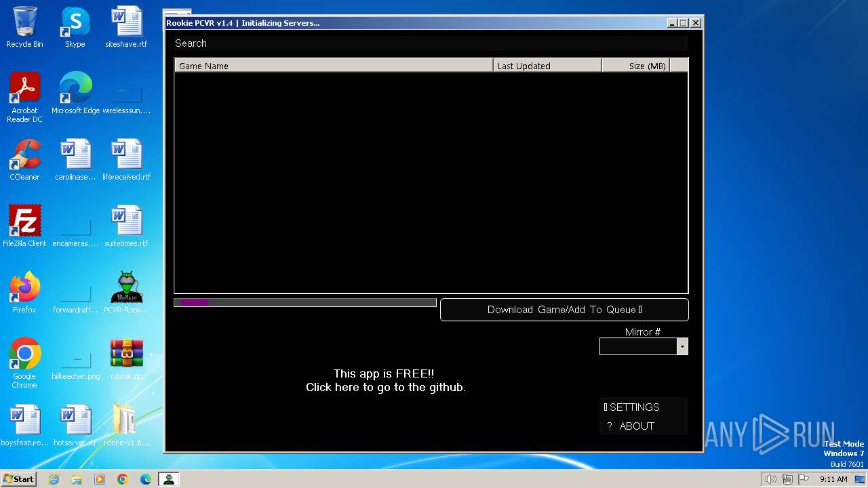This screenshot has height=488, width=868.
Task: Click Download Game/Add To Queue button
Action: click(564, 310)
